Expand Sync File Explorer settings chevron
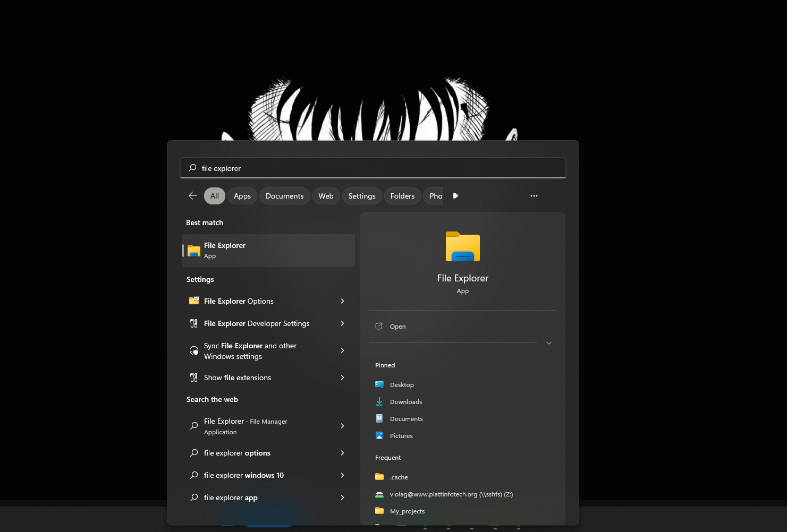The image size is (787, 532). (x=342, y=350)
